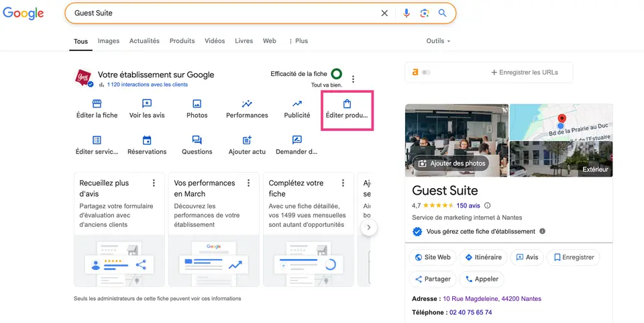Expand the Outils dropdown
Image resolution: width=644 pixels, height=323 pixels.
tap(438, 41)
